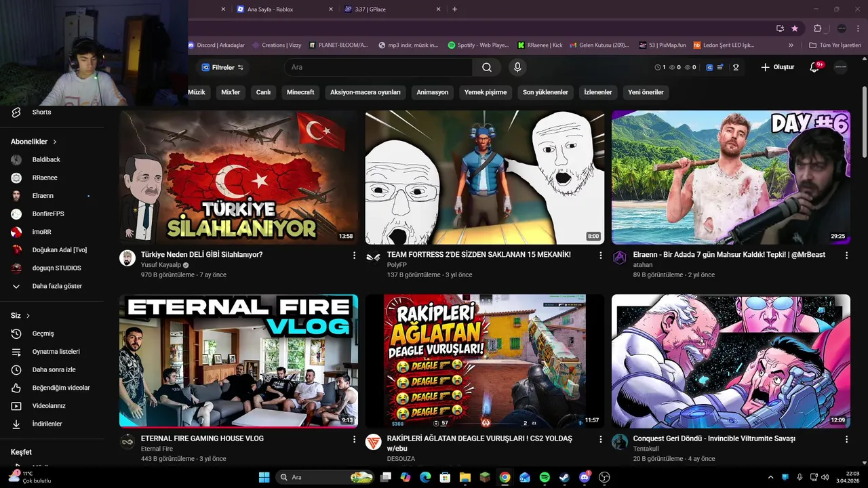Expand Daha fazla göster subscriptions
Image resolution: width=868 pixels, height=488 pixels.
point(57,286)
